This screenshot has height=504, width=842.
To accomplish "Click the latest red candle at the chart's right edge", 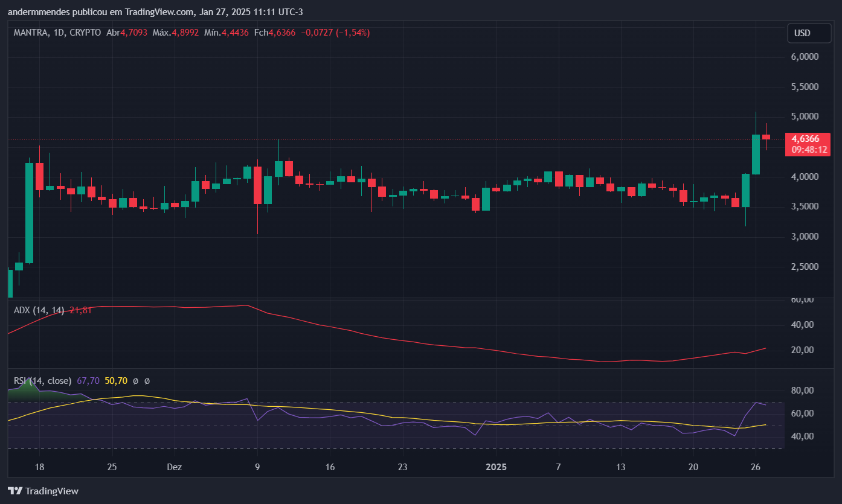I will coord(766,137).
